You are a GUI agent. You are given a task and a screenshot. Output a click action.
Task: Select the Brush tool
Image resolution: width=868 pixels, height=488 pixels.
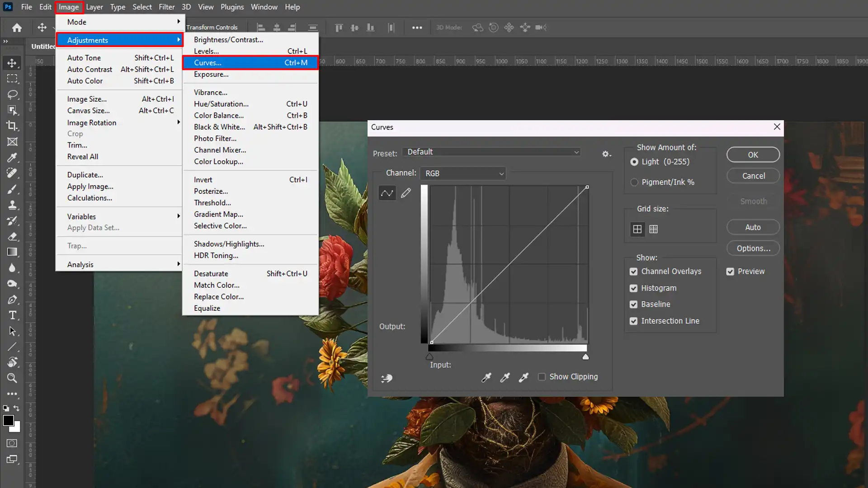tap(12, 189)
